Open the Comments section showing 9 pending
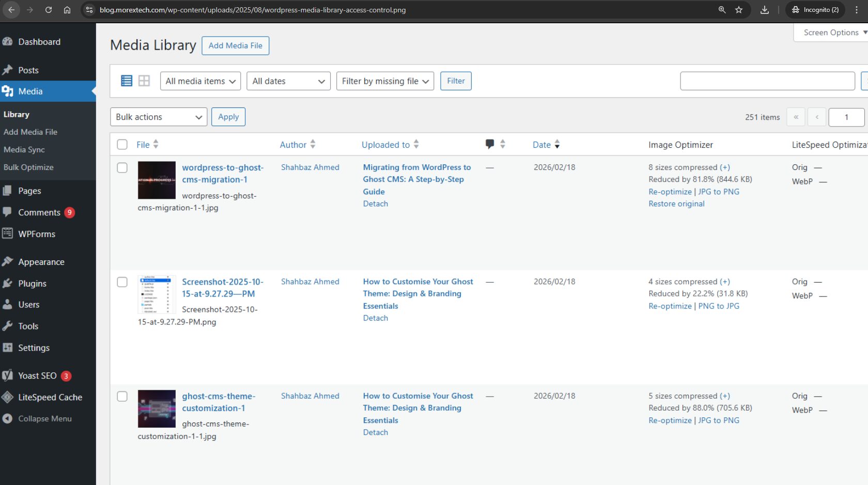The image size is (868, 485). pyautogui.click(x=39, y=212)
